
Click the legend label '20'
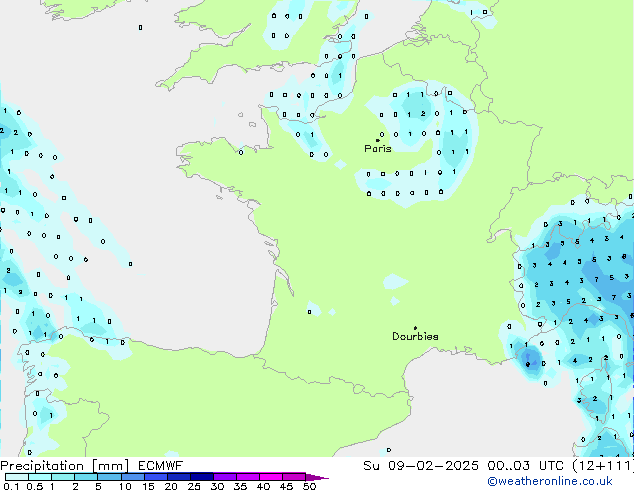(171, 486)
